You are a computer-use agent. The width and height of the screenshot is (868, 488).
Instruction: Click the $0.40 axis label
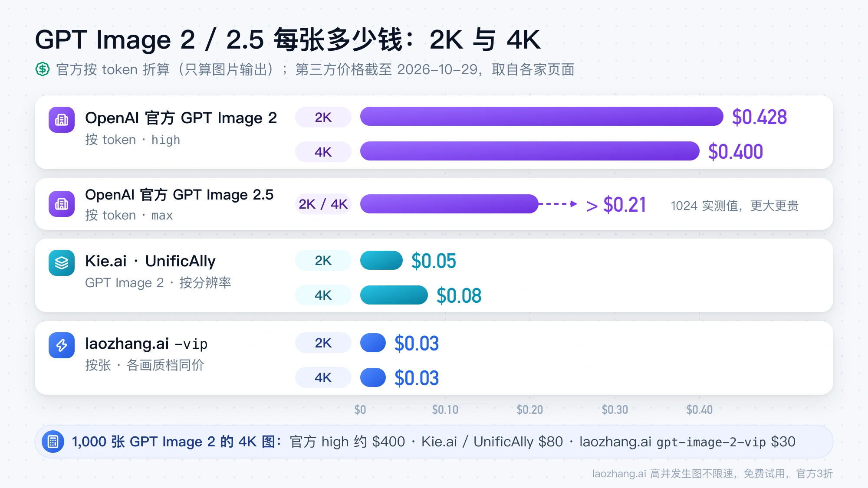click(x=700, y=409)
